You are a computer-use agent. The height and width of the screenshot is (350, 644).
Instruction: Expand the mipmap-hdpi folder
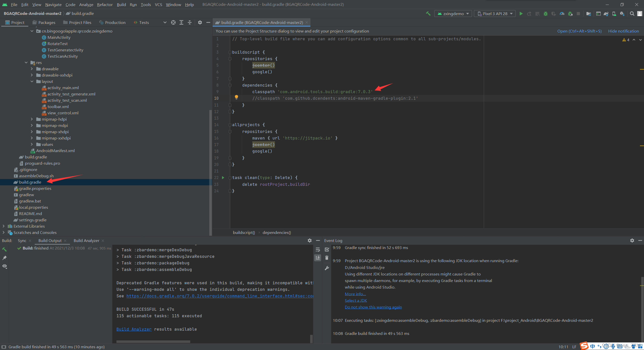pyautogui.click(x=32, y=119)
